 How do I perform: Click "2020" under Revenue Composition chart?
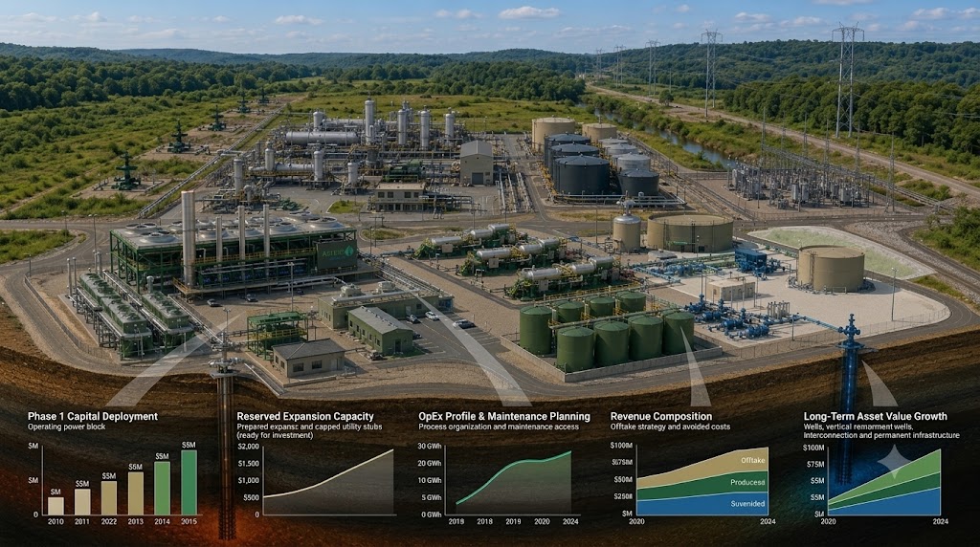pyautogui.click(x=636, y=521)
